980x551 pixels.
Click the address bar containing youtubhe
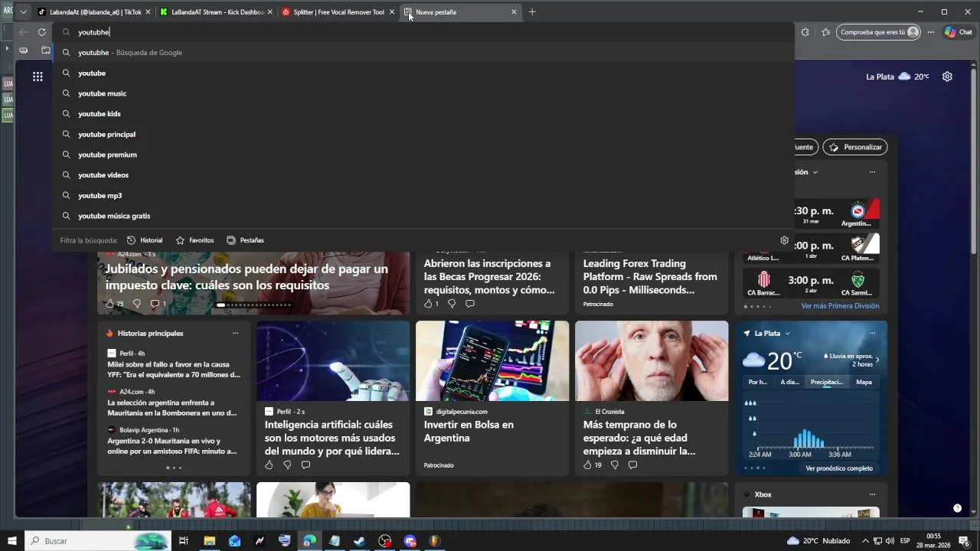[x=423, y=32]
